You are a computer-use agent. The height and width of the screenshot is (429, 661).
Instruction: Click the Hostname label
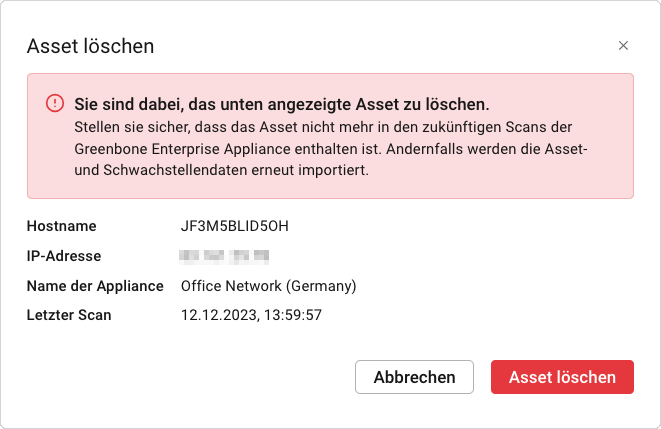pos(62,226)
